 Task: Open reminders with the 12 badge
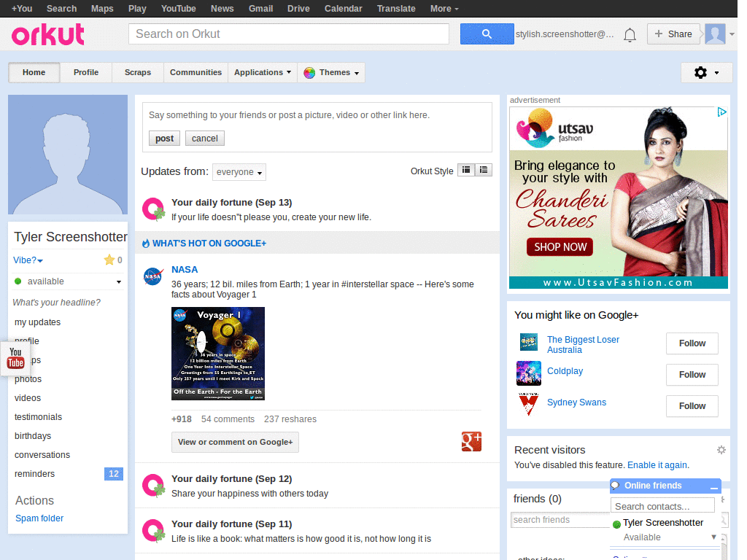pyautogui.click(x=68, y=474)
